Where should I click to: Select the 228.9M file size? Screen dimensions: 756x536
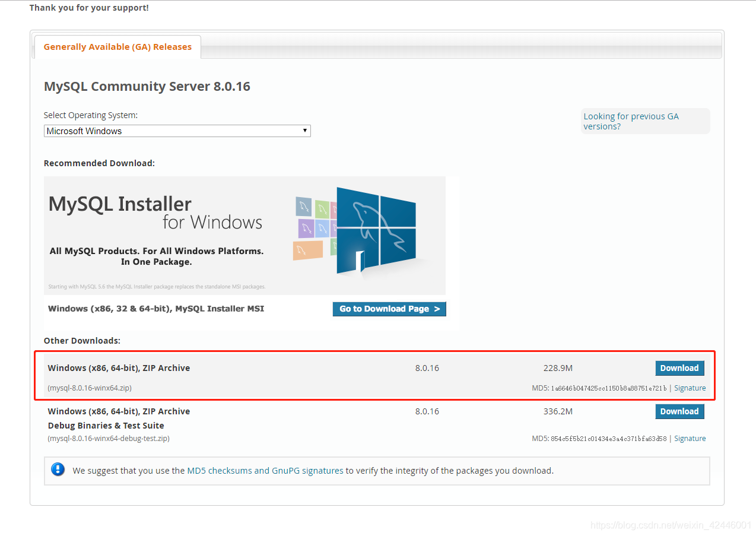pos(558,368)
